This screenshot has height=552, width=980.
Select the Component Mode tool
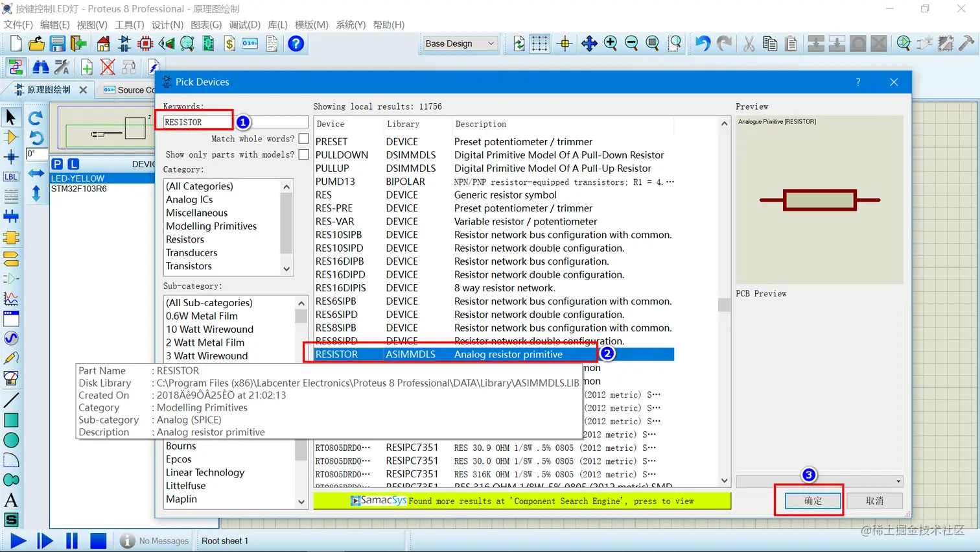(11, 138)
